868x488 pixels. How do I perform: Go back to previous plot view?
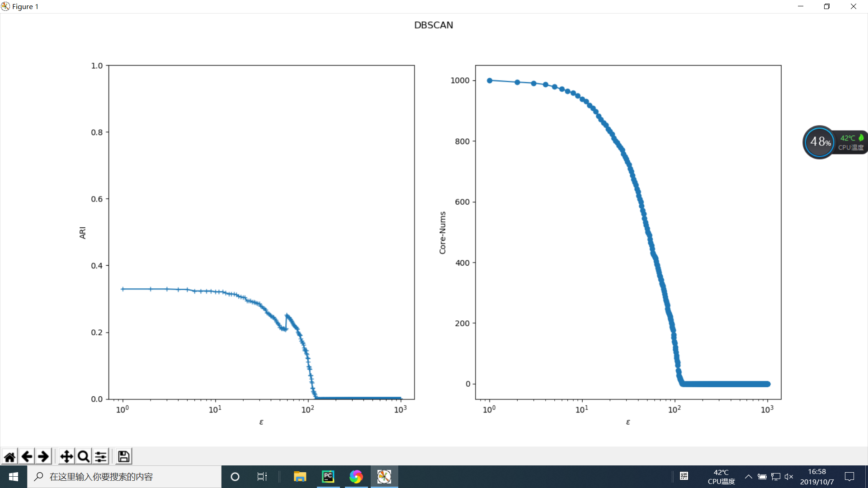coord(27,456)
